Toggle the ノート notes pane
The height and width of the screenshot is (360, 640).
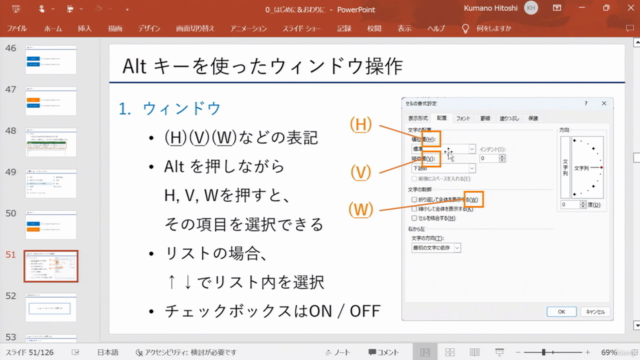338,352
